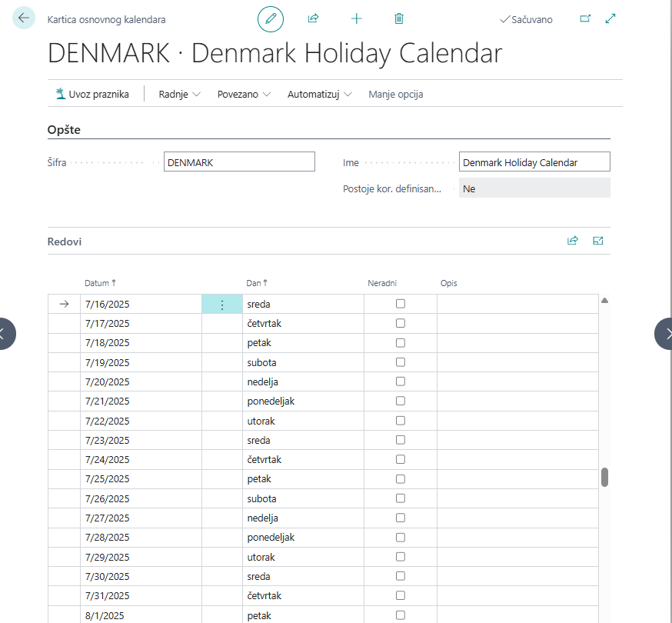The image size is (672, 623).
Task: Click the plus new record icon
Action: point(356,18)
